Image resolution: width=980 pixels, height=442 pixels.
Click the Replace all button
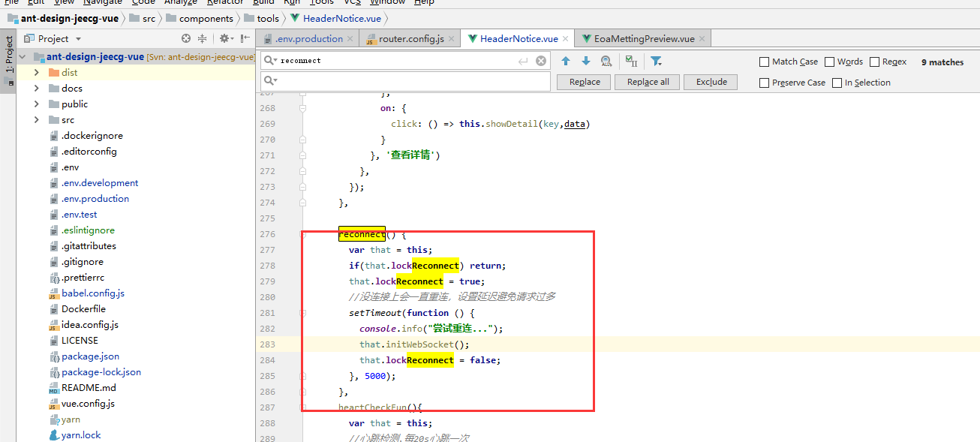click(x=648, y=82)
